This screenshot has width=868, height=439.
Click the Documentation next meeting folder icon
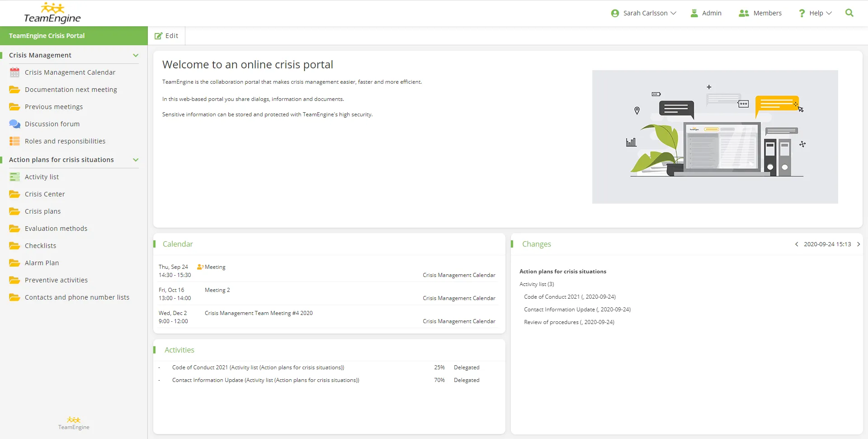15,90
